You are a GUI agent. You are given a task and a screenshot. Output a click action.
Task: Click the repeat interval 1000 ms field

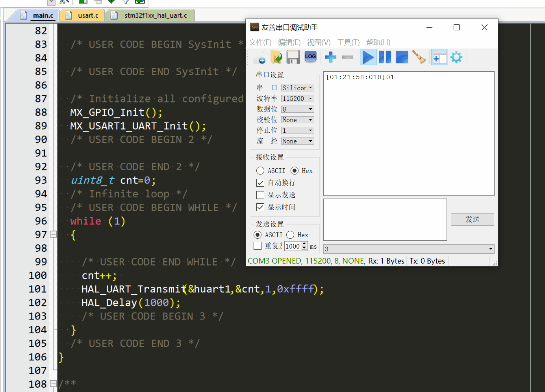coord(293,246)
